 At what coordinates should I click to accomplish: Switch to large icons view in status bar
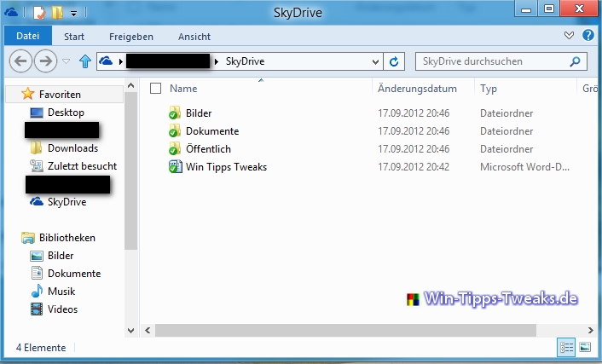click(x=585, y=348)
